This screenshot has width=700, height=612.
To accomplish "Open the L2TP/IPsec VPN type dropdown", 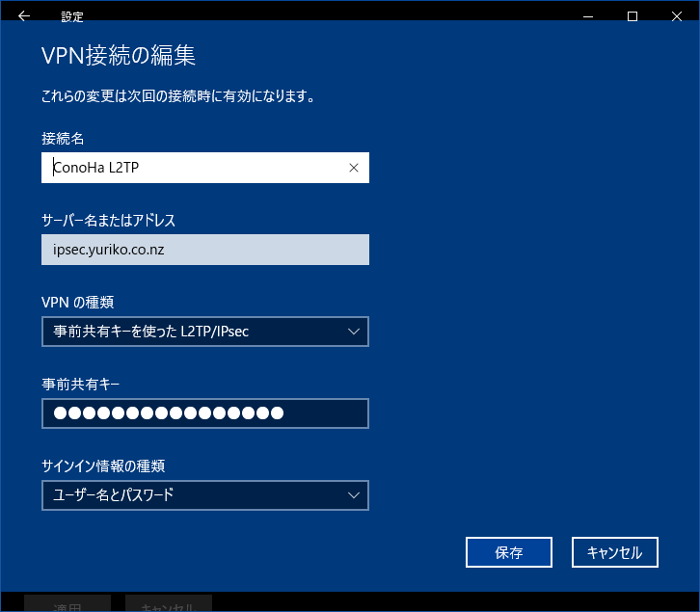I will (193, 332).
